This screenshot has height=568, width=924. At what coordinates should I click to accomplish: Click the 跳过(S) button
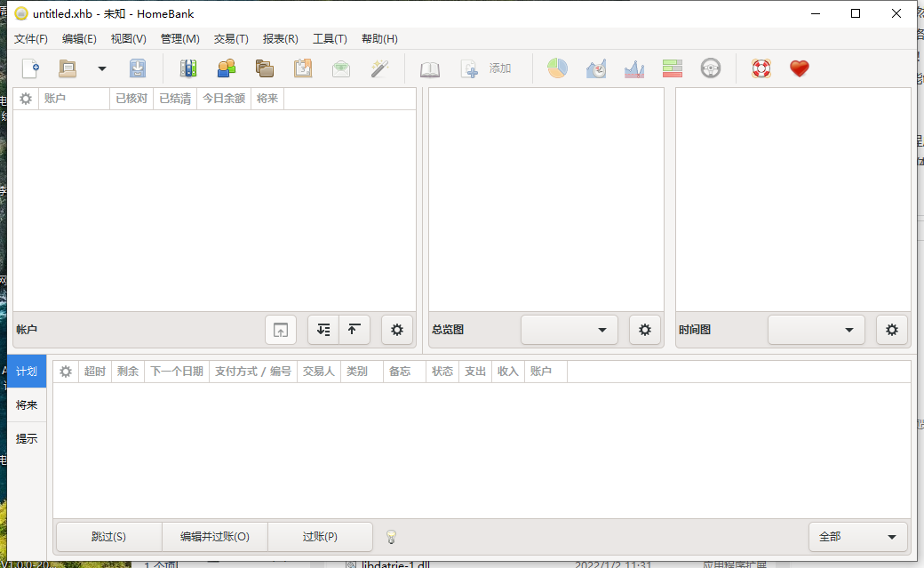click(x=108, y=536)
